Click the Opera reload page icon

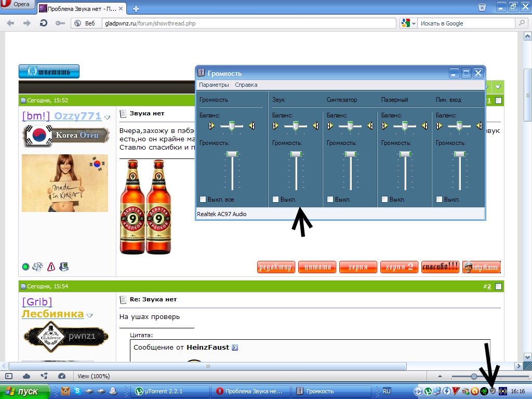[x=44, y=23]
